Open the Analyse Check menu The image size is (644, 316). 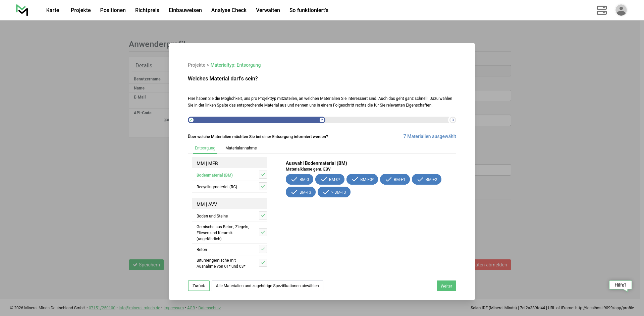click(229, 10)
